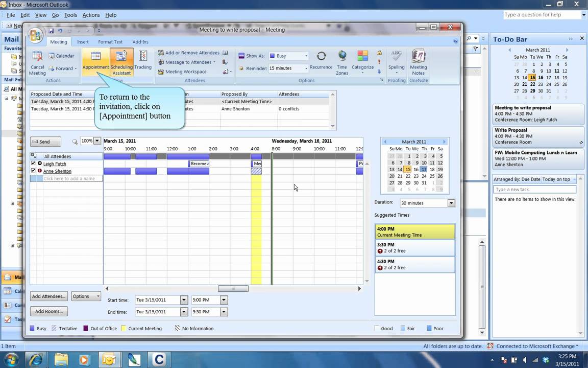Viewport: 588px width, 368px height.
Task: Open the Message to Attendees dropdown
Action: [187, 62]
